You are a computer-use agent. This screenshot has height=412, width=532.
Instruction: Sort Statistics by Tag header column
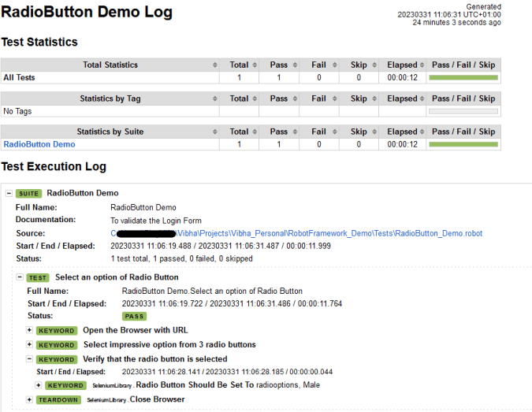tap(110, 98)
